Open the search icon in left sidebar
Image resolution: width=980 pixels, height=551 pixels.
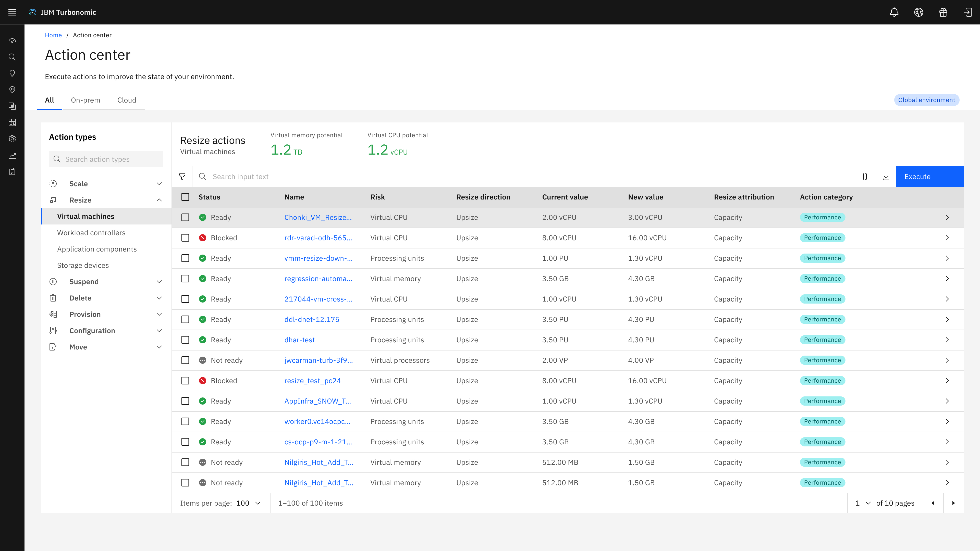[12, 57]
